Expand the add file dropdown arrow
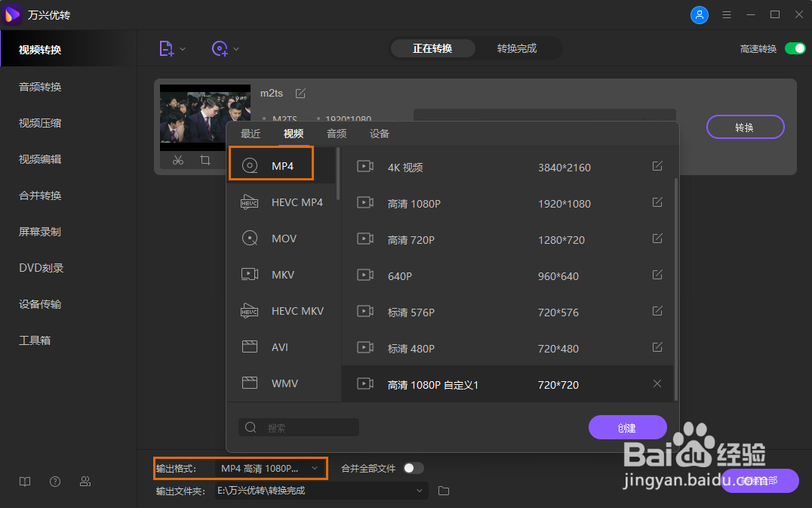 tap(183, 49)
